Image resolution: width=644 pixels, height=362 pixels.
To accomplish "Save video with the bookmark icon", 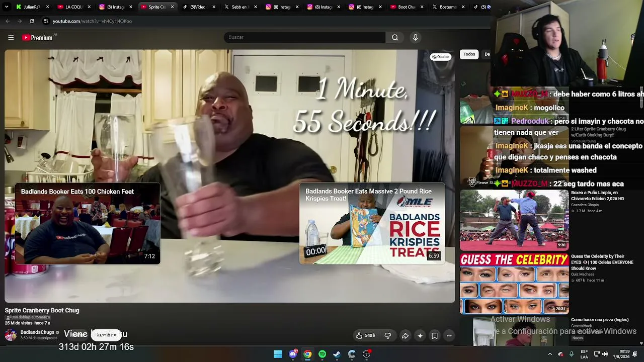I will click(435, 335).
